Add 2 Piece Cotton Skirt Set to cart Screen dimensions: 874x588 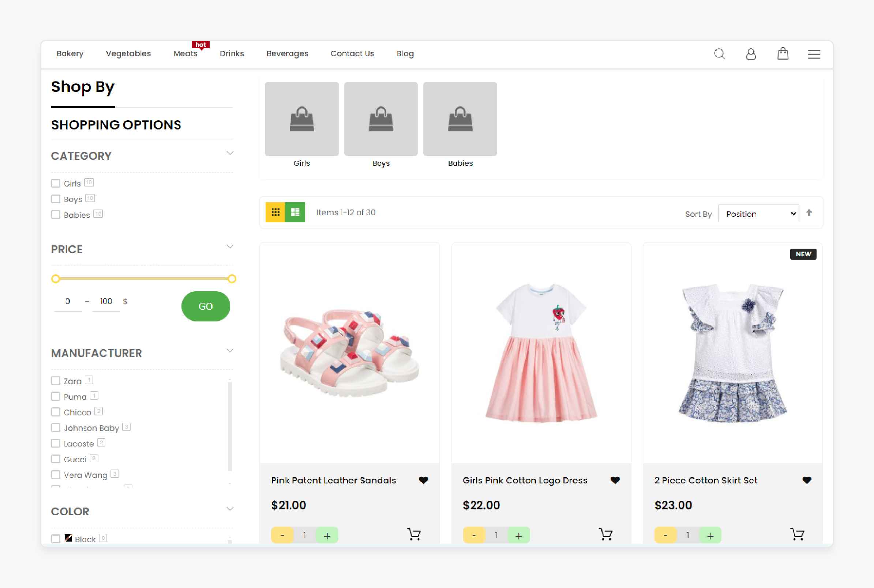point(798,534)
